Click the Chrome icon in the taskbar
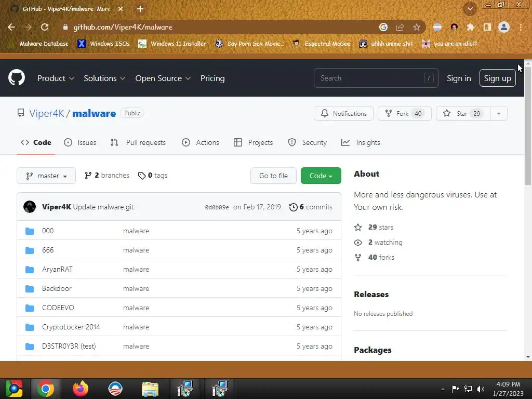Image resolution: width=532 pixels, height=399 pixels. coord(46,389)
